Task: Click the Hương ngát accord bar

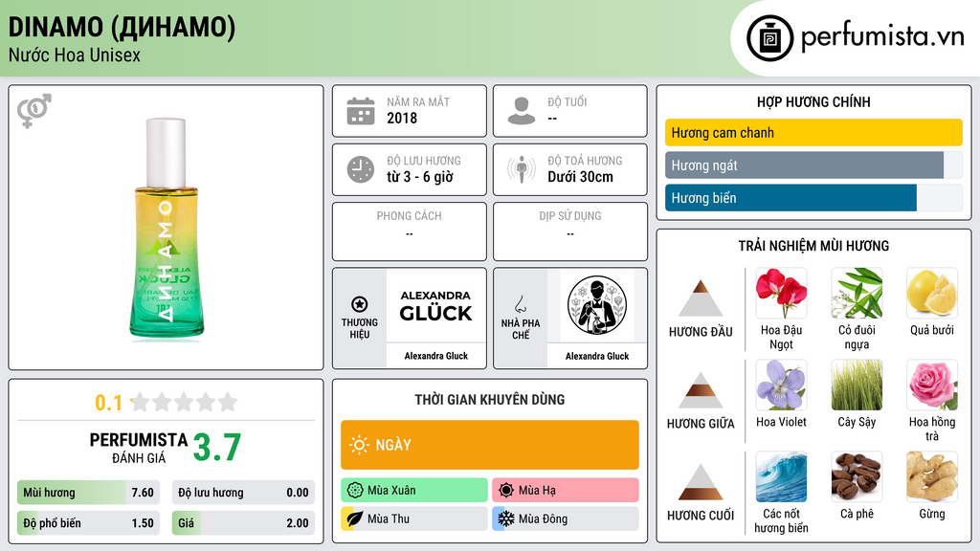Action: [813, 165]
